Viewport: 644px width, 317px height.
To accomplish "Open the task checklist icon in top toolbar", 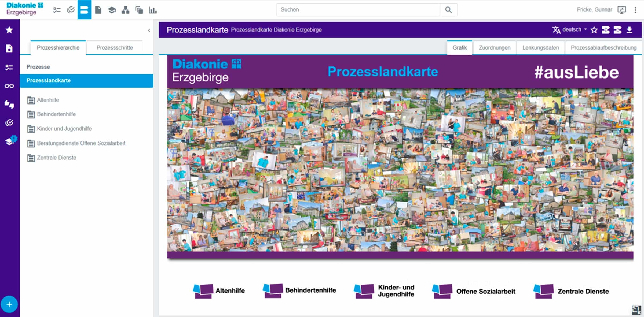I will click(x=57, y=10).
